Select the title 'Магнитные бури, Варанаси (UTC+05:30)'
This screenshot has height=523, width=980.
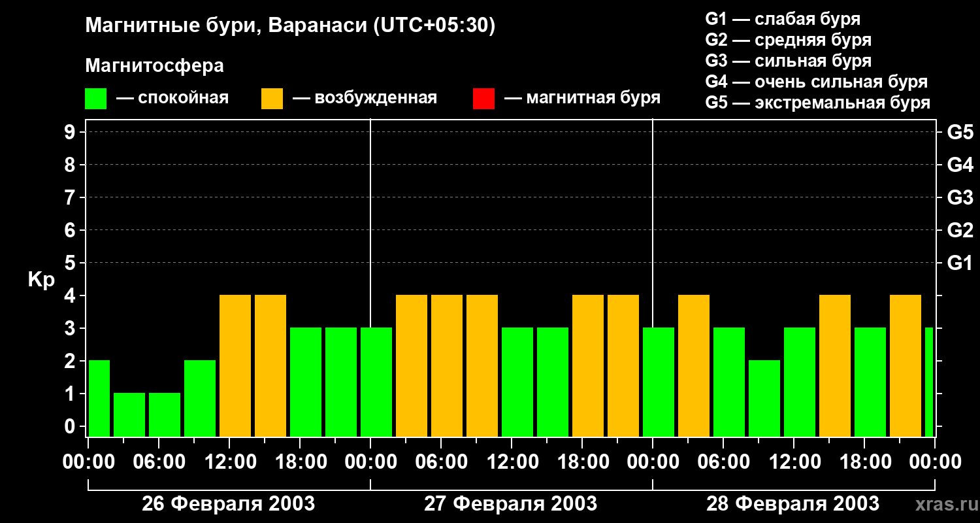[291, 25]
